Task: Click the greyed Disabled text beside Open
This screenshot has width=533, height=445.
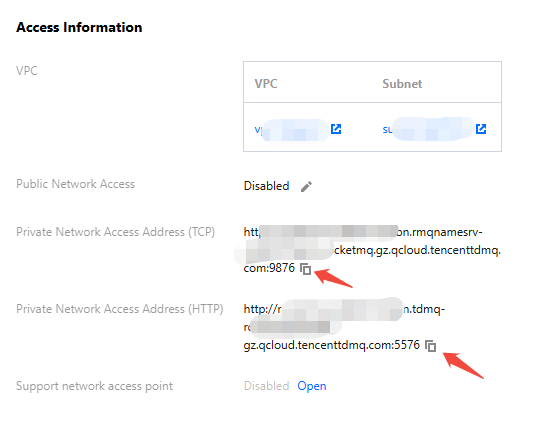Action: (x=266, y=386)
